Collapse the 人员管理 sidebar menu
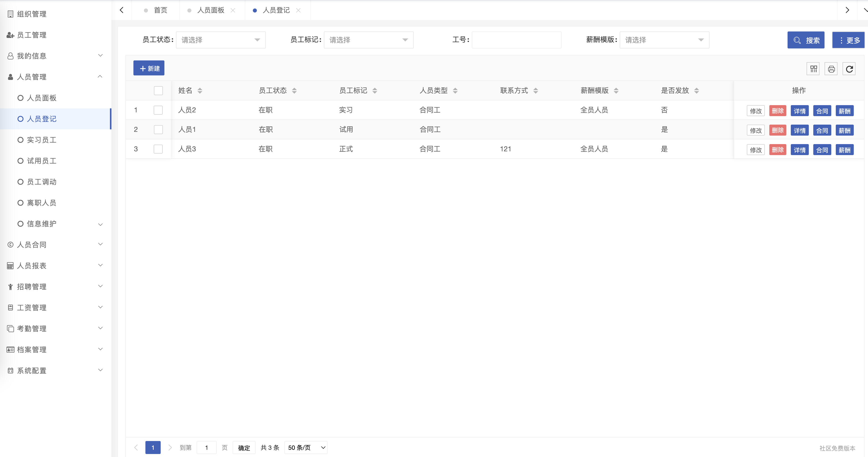Image resolution: width=868 pixels, height=457 pixels. 56,77
